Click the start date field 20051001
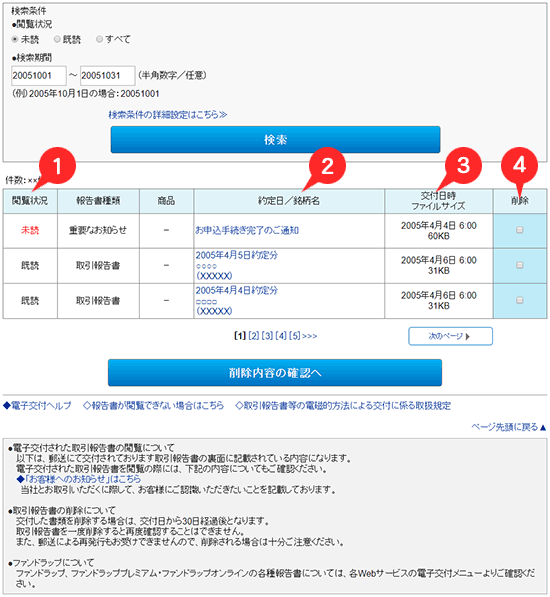The width and height of the screenshot is (550, 597). (x=39, y=75)
